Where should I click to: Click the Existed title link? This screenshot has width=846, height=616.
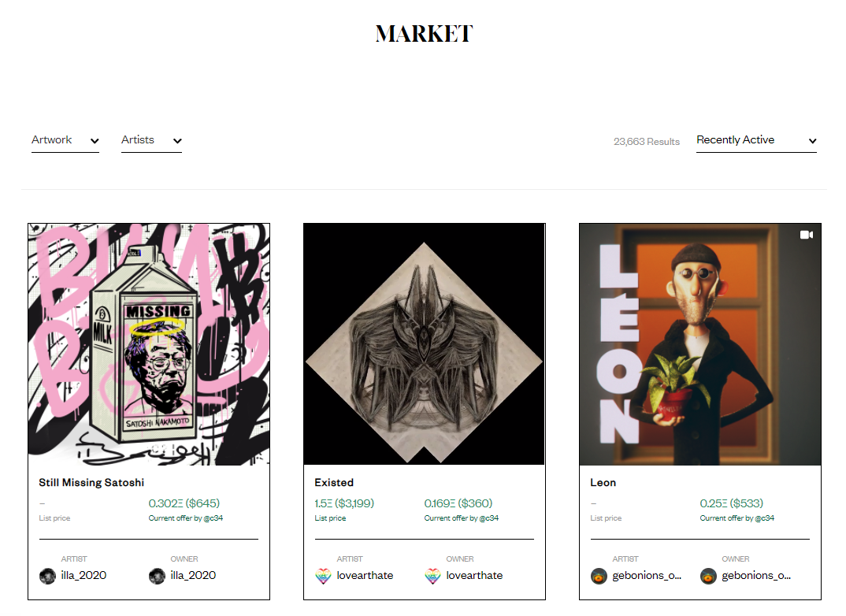[x=334, y=482]
